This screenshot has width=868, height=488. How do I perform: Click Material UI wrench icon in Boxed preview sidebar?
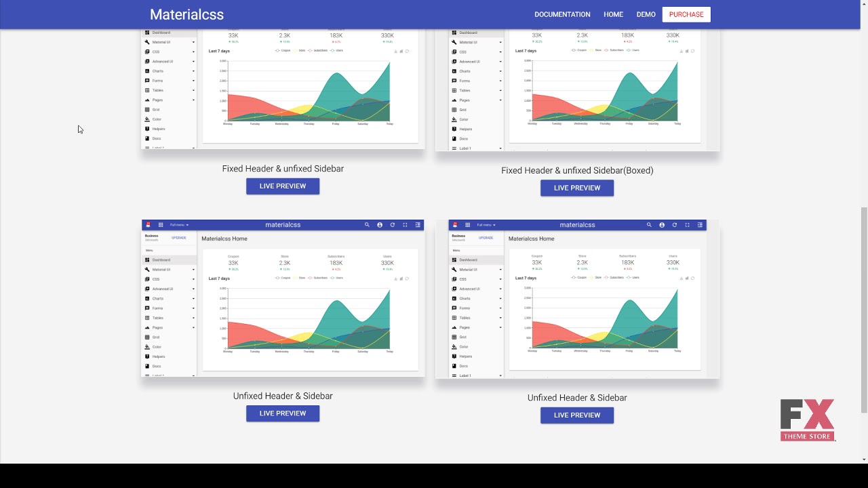tap(454, 42)
